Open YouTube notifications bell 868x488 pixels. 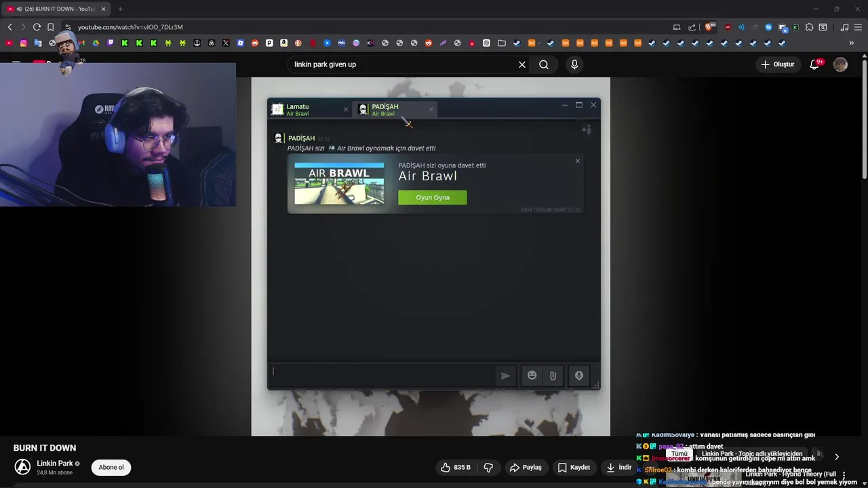click(815, 64)
